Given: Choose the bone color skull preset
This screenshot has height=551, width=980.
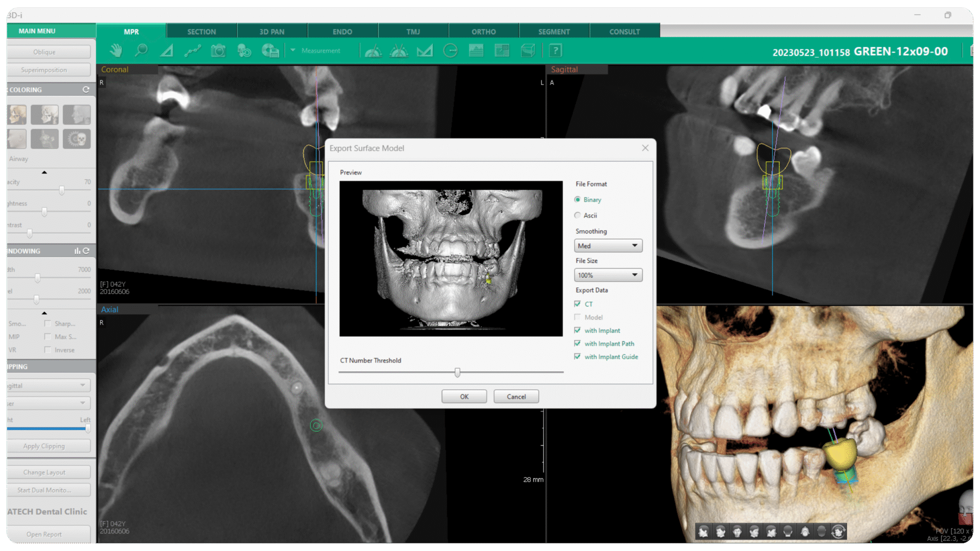Looking at the screenshot, I should 17,115.
